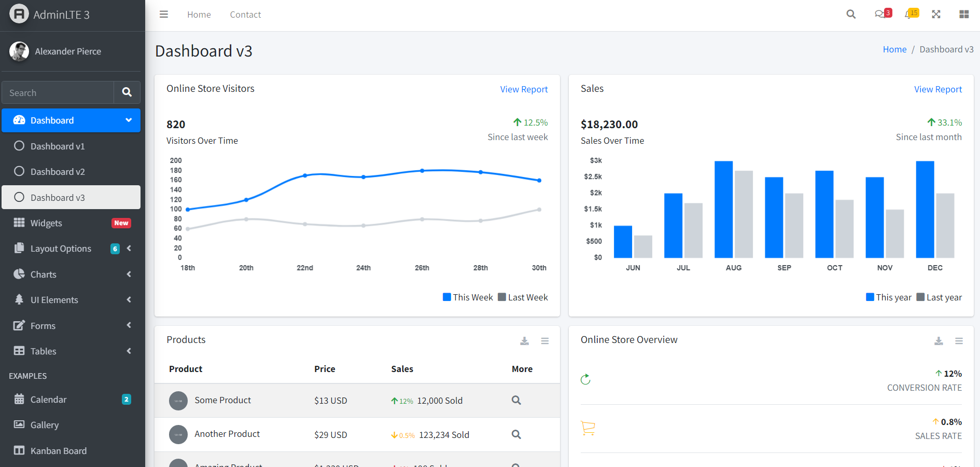Image resolution: width=980 pixels, height=467 pixels.
Task: Select Dashboard v2 in the sidebar
Action: coord(71,171)
